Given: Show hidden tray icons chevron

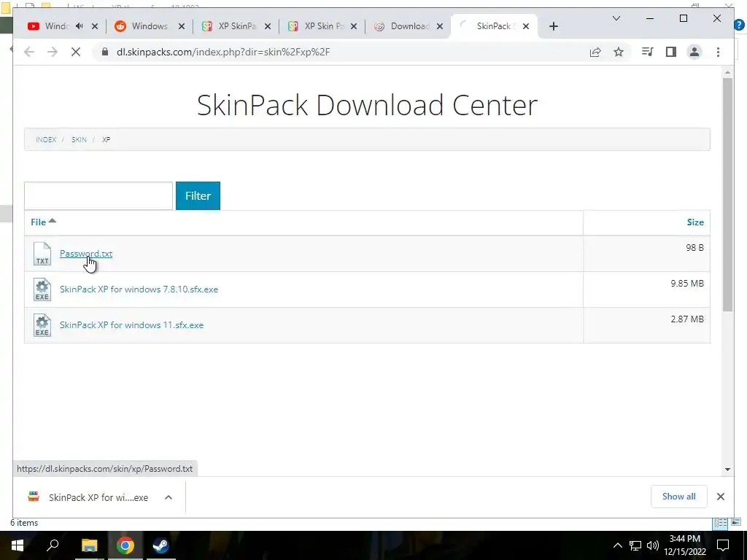Looking at the screenshot, I should (x=617, y=545).
